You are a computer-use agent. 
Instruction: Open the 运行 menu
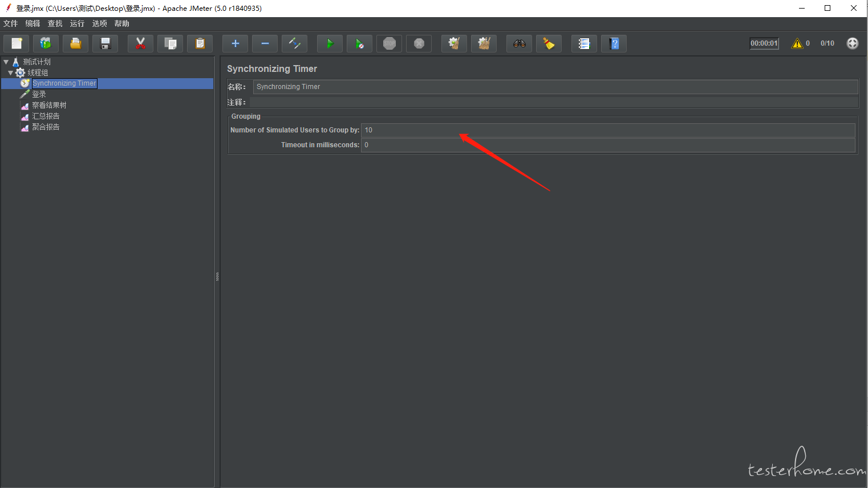pos(77,23)
